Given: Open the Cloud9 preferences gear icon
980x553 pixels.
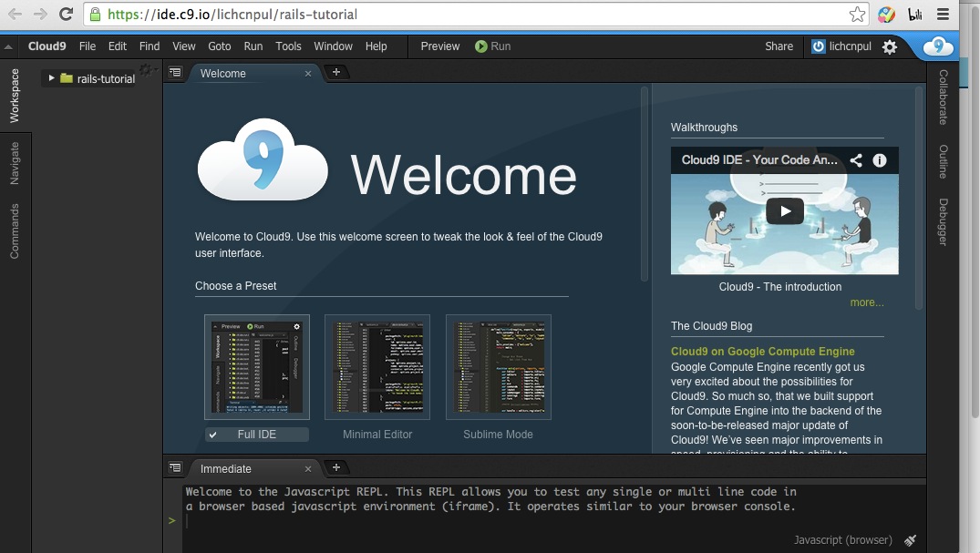Looking at the screenshot, I should [x=890, y=46].
